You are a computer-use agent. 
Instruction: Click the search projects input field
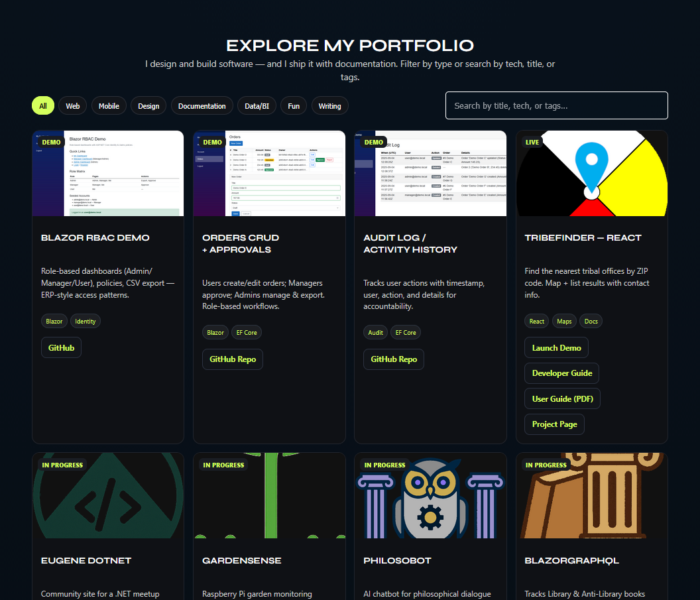556,105
